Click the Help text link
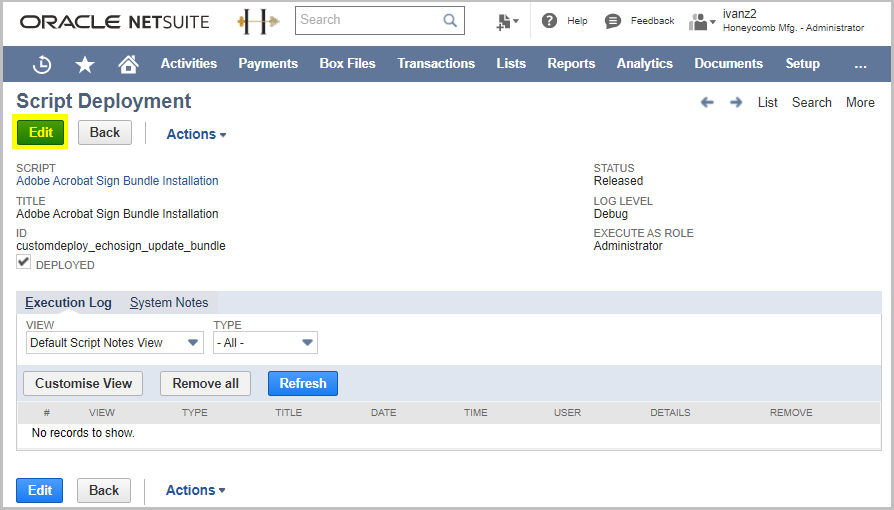The image size is (894, 510). point(577,21)
